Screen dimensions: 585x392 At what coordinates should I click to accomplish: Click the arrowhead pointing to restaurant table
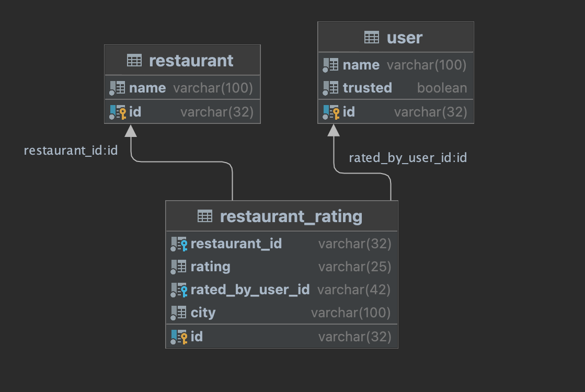(130, 131)
